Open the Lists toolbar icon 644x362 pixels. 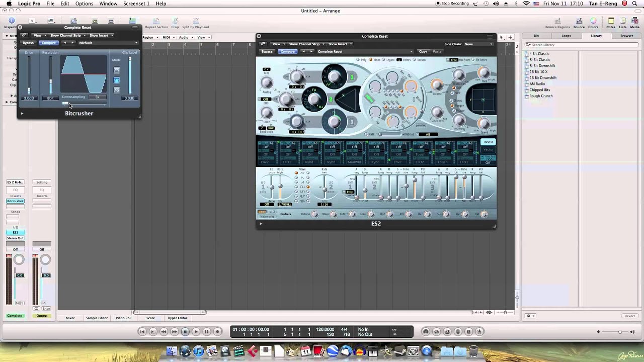pos(623,23)
